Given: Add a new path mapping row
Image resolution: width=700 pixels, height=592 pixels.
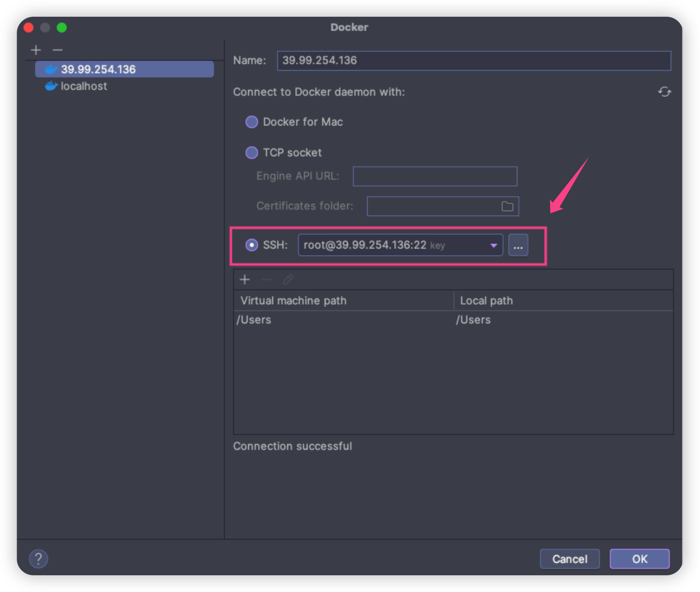Looking at the screenshot, I should click(244, 279).
